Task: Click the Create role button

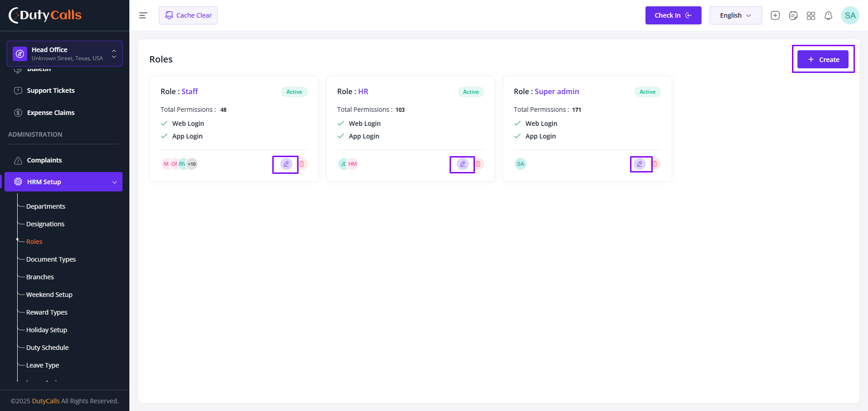Action: 823,59
